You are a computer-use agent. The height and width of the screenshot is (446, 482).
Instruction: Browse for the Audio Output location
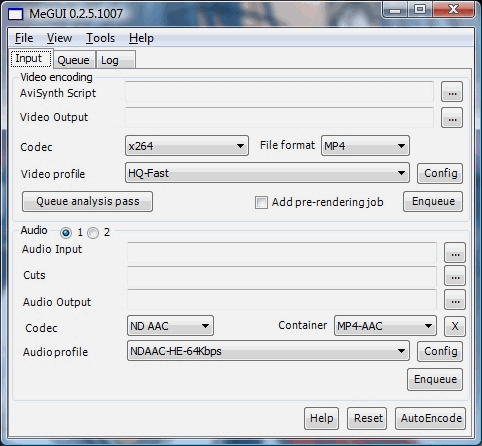click(x=455, y=300)
